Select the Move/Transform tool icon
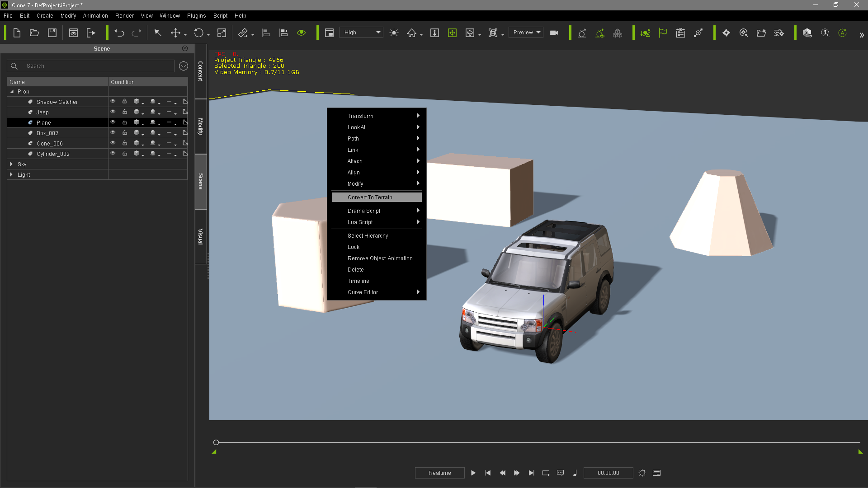 176,33
